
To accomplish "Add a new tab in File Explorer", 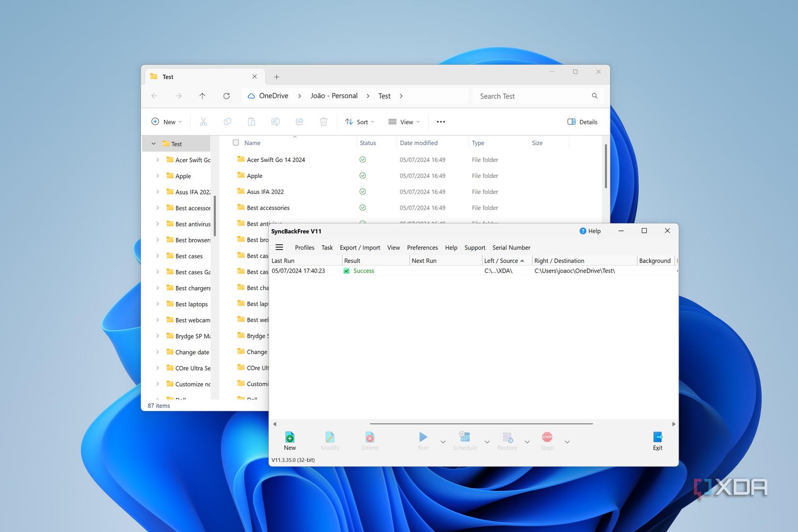I will (277, 77).
